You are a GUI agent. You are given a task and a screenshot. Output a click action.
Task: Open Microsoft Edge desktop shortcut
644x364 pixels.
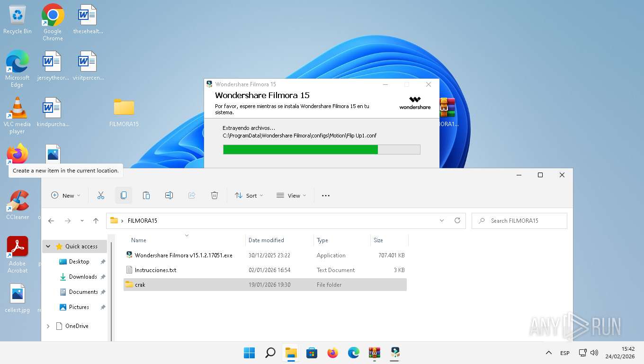[17, 69]
